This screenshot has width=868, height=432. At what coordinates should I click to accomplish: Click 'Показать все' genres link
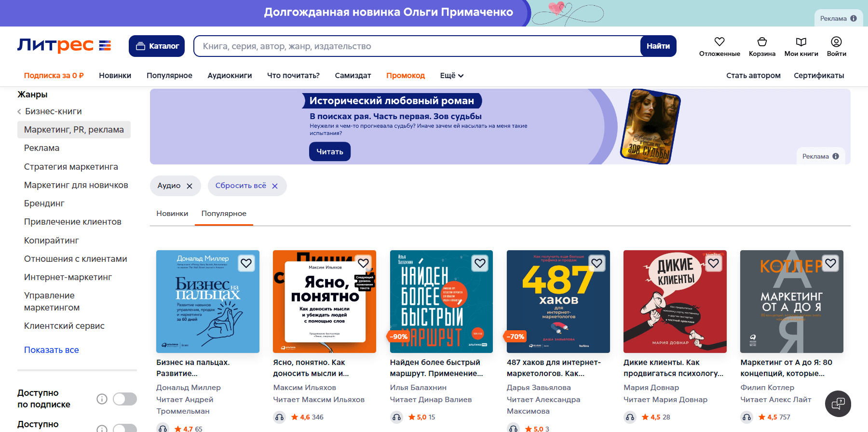coord(52,350)
